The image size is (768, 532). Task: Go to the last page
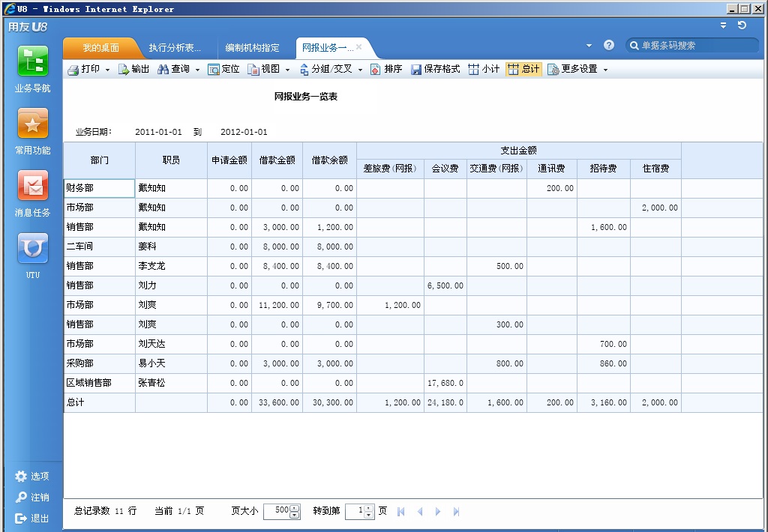pyautogui.click(x=457, y=512)
